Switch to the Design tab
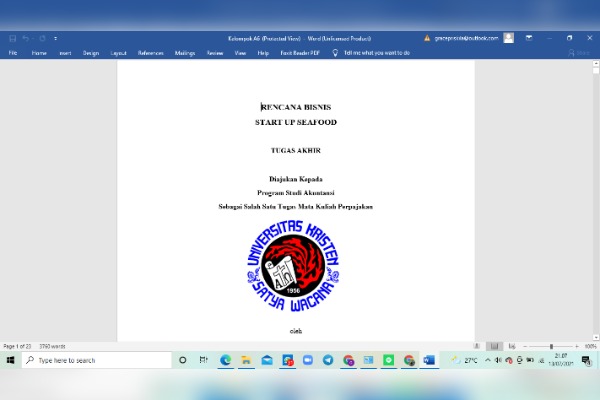 (x=91, y=53)
